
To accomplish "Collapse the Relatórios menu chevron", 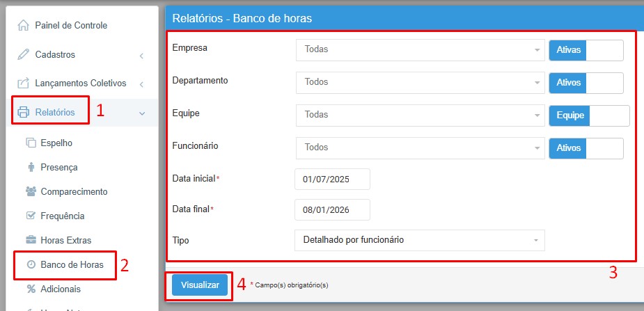I will pyautogui.click(x=141, y=113).
